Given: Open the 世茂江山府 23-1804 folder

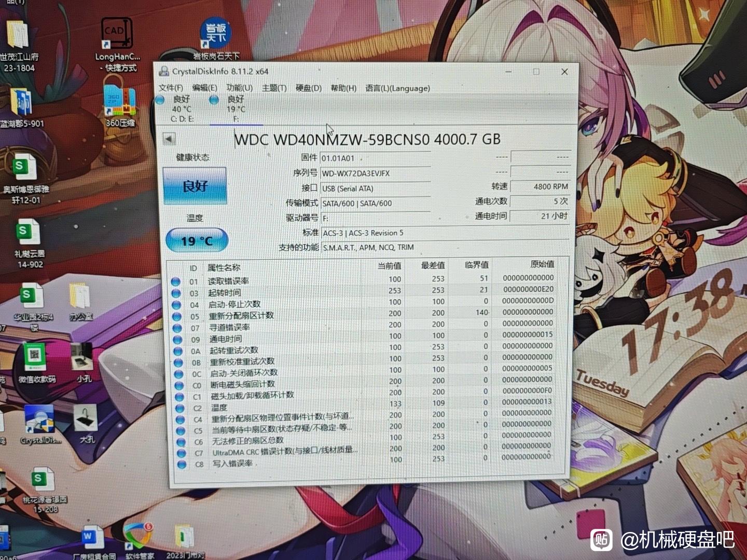Looking at the screenshot, I should pyautogui.click(x=19, y=47).
